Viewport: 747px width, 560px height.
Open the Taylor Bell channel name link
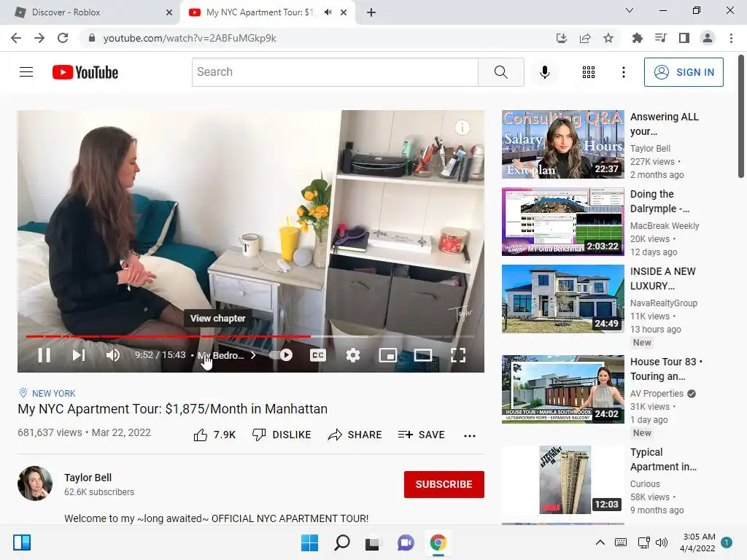(x=88, y=478)
